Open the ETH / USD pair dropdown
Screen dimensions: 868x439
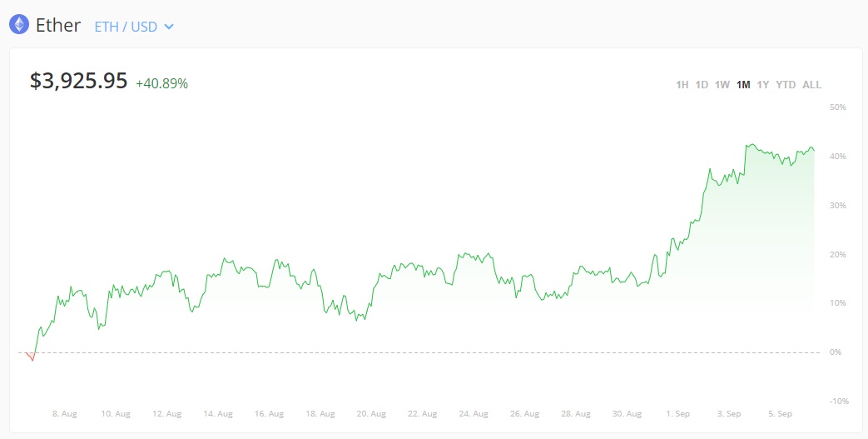pyautogui.click(x=126, y=27)
